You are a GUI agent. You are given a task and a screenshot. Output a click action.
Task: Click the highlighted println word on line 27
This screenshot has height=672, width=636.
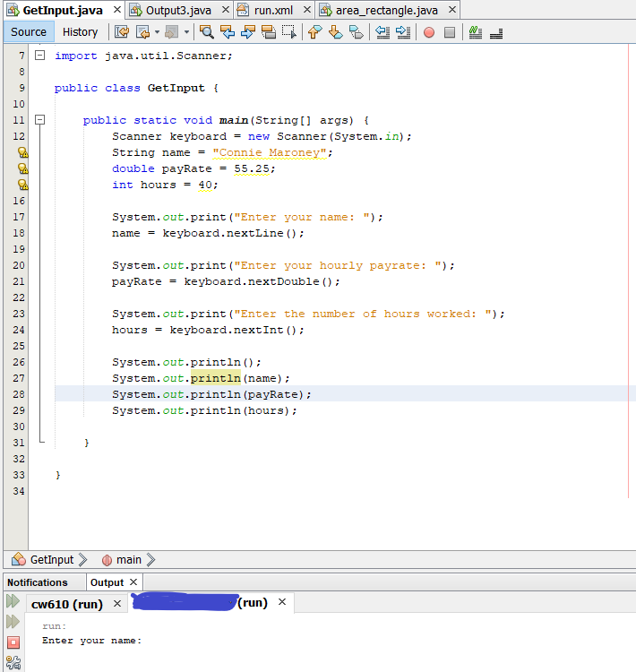pos(216,378)
